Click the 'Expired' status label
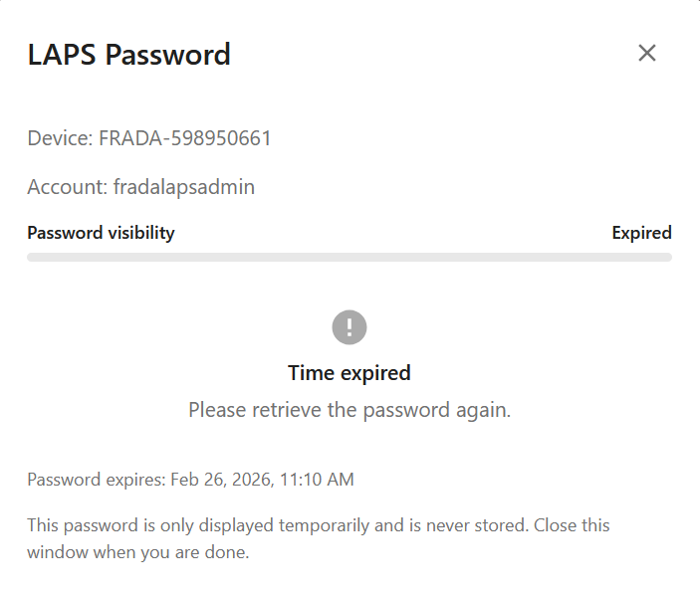 click(641, 233)
